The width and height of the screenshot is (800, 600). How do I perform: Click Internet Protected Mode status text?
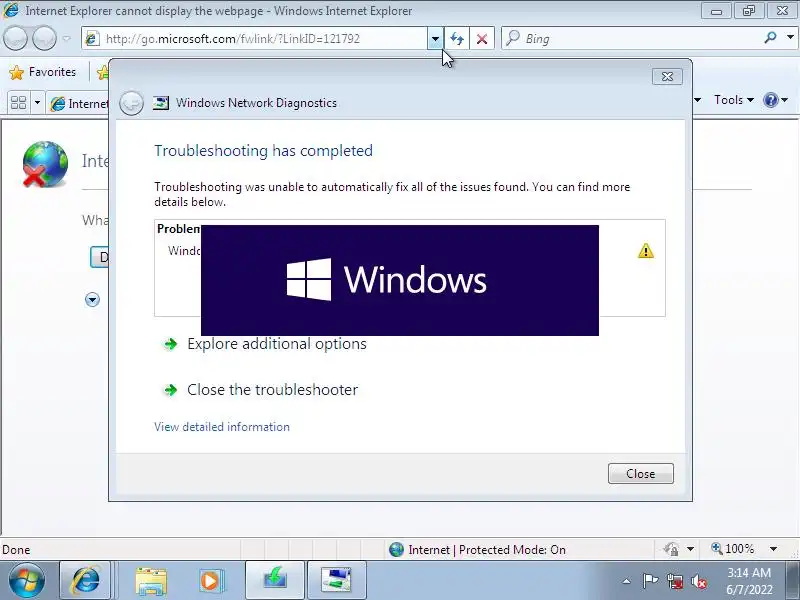pos(487,549)
